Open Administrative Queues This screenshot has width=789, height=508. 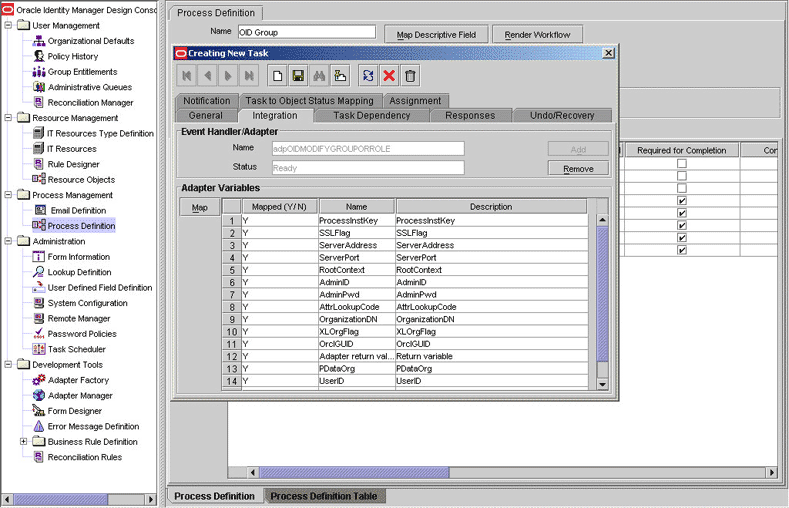90,87
